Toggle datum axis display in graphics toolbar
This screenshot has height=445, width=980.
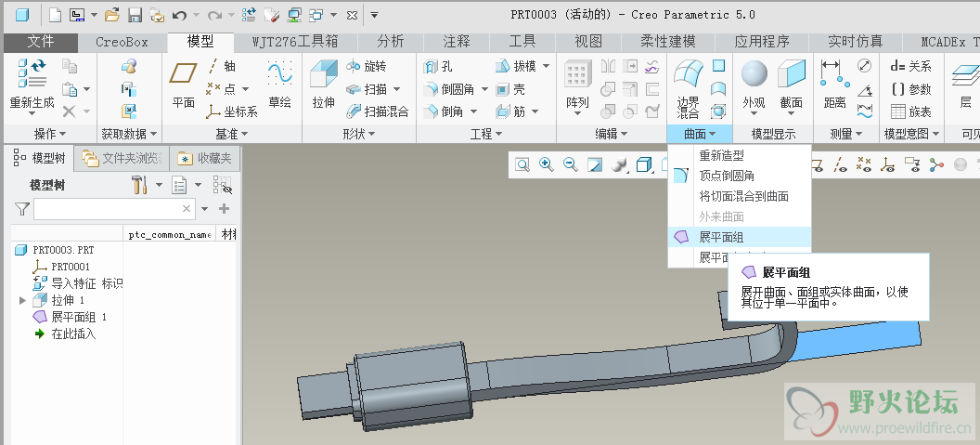841,164
